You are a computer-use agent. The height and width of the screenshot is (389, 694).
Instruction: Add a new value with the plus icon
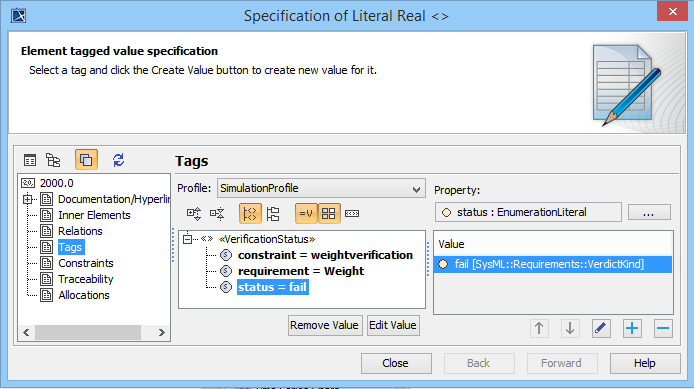click(x=632, y=328)
